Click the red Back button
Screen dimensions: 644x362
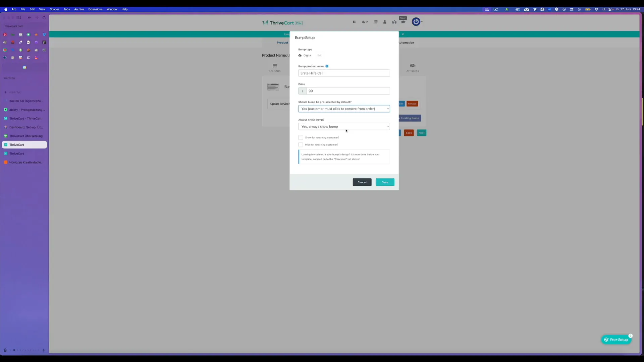409,133
